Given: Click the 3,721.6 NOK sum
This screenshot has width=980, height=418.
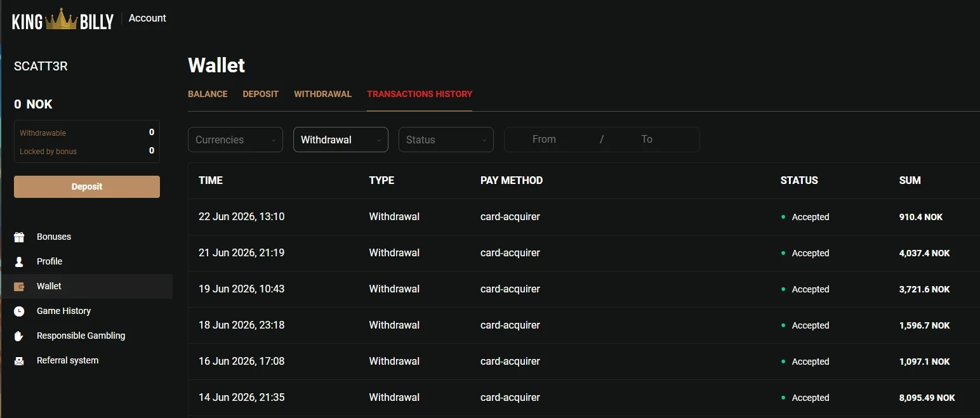Looking at the screenshot, I should [x=925, y=289].
